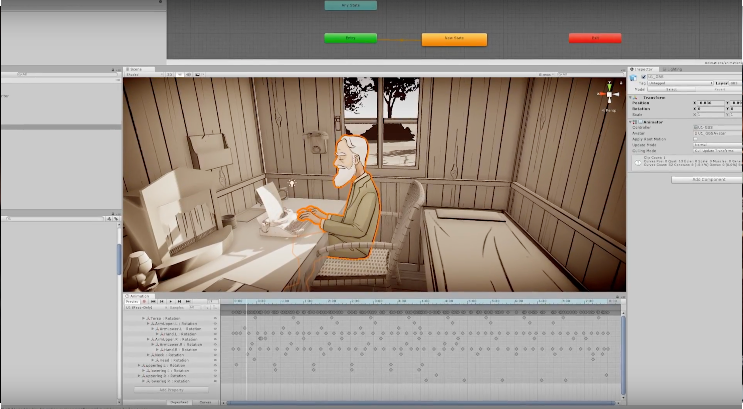Expand the Hand.R Rotation property
This screenshot has height=409, width=743.
click(157, 350)
